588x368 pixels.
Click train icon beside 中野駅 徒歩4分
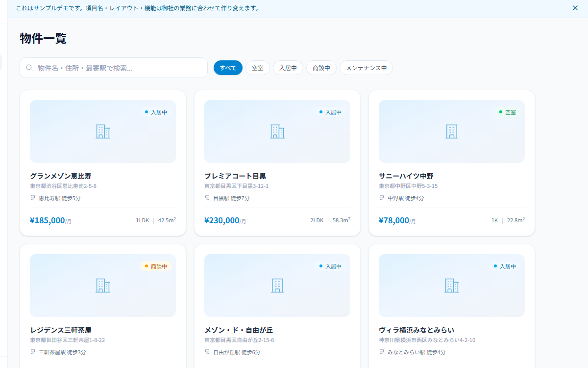coord(382,198)
